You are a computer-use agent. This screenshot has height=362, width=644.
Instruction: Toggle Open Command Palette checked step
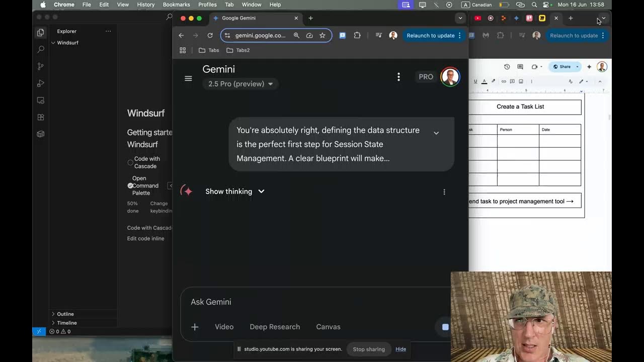click(x=130, y=186)
